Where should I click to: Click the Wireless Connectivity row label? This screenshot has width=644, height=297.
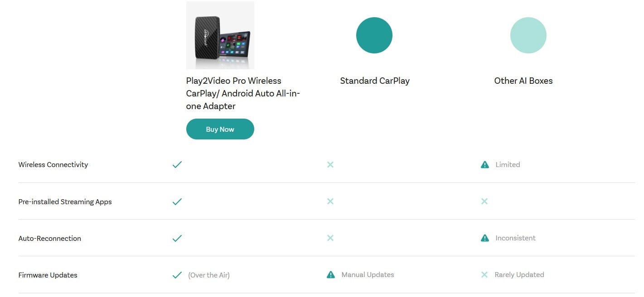coord(53,165)
